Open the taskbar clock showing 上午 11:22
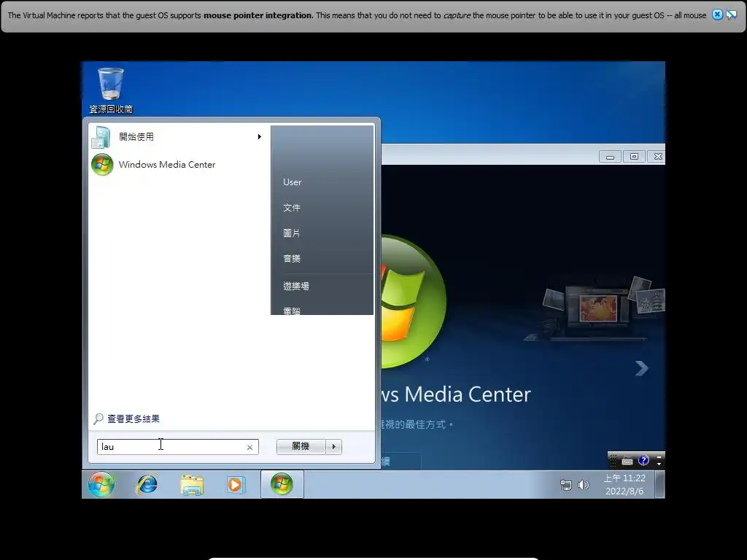The width and height of the screenshot is (747, 560). point(624,484)
